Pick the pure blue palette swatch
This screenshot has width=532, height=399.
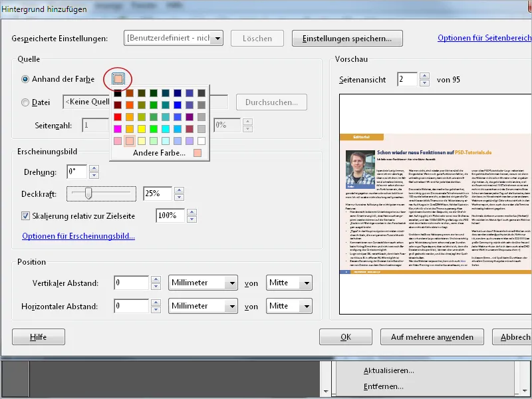178,105
